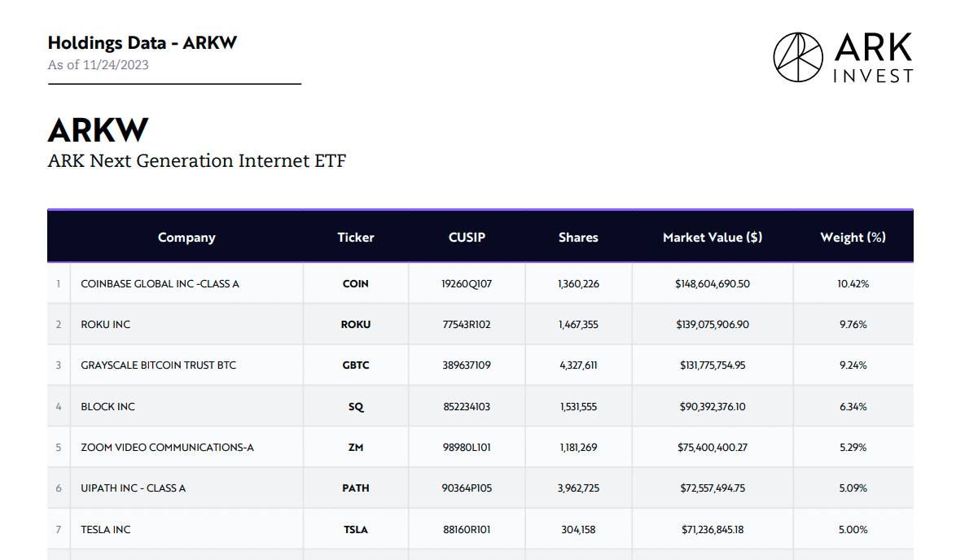The height and width of the screenshot is (560, 956).
Task: Click the PATH ticker cell
Action: click(x=356, y=488)
